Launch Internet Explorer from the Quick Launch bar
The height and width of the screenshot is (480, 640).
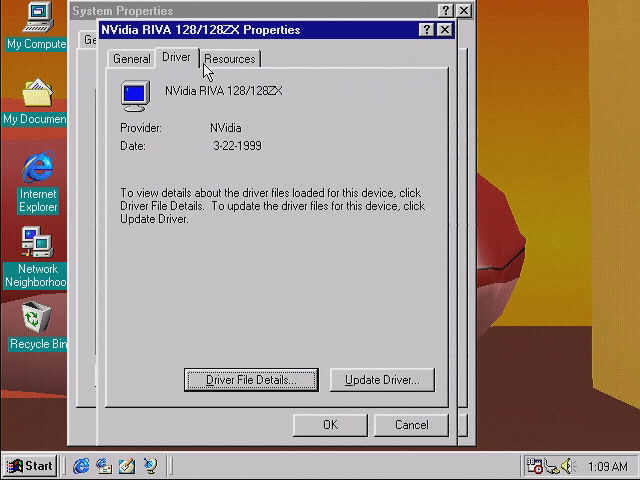pyautogui.click(x=81, y=465)
